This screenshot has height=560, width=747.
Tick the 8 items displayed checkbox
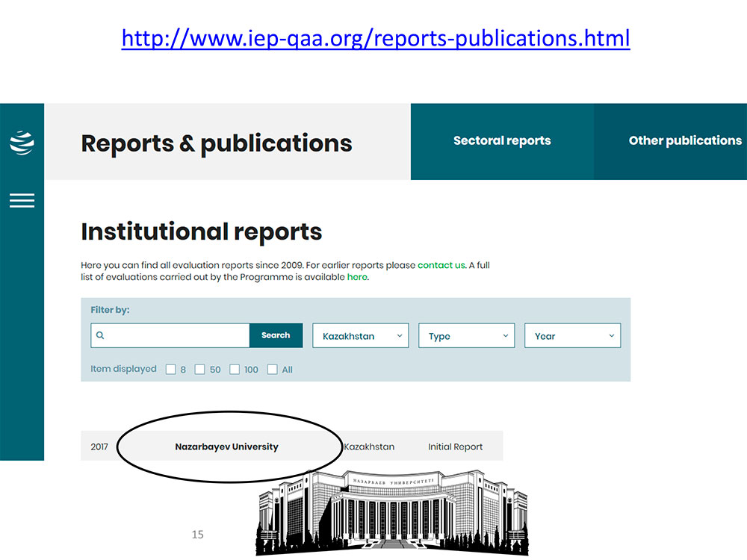pos(170,370)
